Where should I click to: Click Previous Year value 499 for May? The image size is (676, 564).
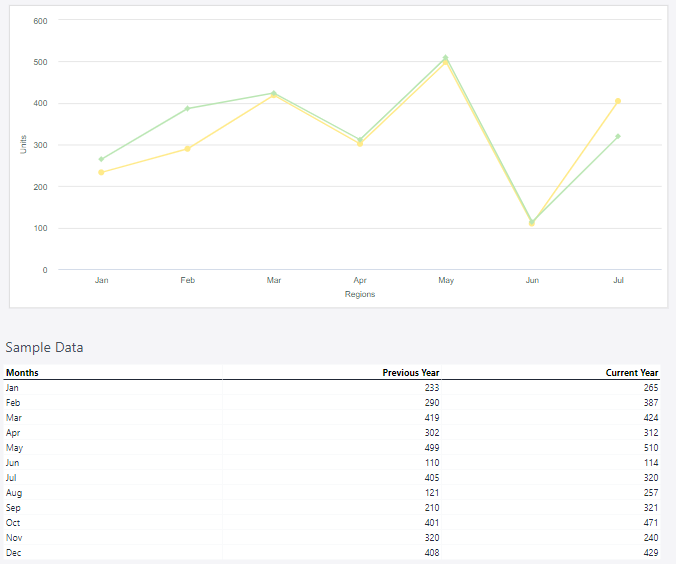pyautogui.click(x=431, y=448)
